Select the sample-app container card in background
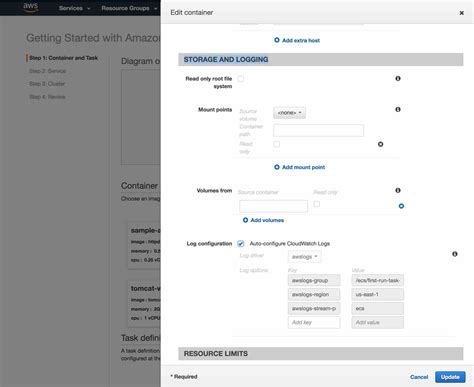 click(x=144, y=245)
